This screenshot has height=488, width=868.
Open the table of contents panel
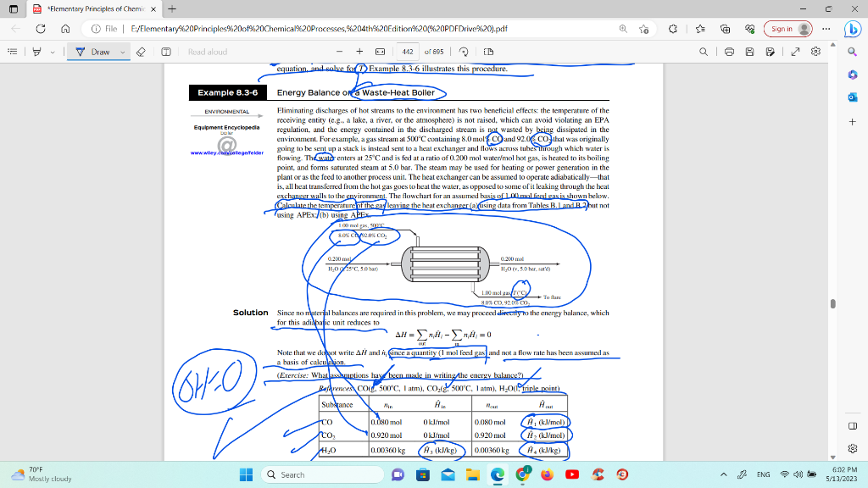14,53
